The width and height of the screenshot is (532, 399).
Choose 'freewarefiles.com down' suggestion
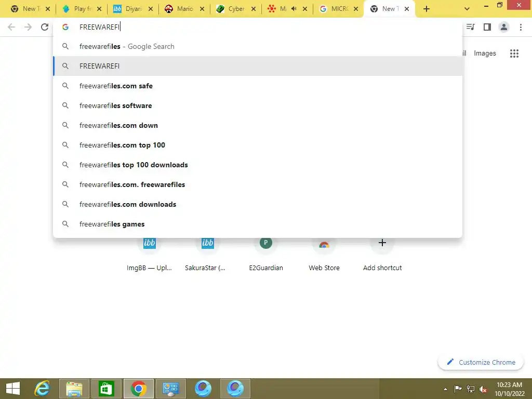[258, 125]
